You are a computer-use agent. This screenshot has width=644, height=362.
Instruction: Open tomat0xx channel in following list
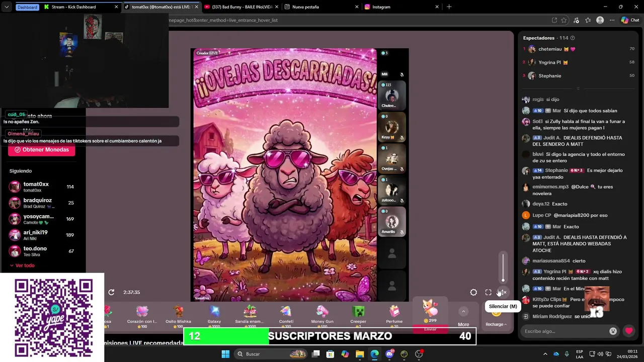(x=42, y=187)
